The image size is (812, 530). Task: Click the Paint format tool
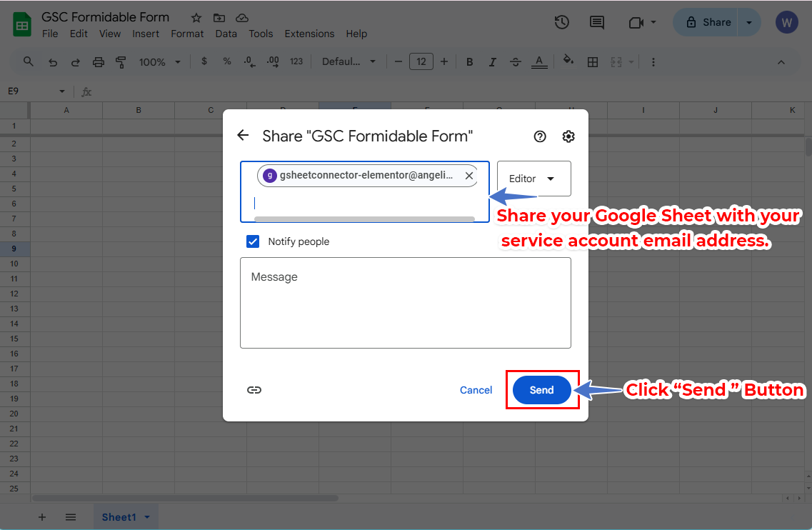121,61
